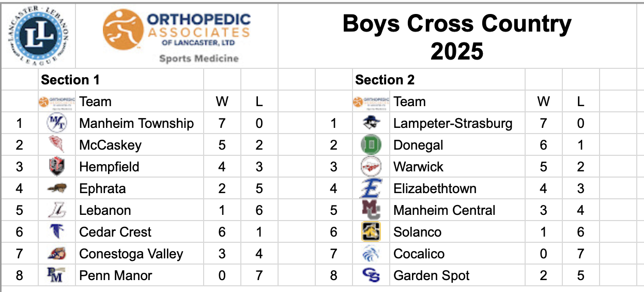Click the Ephrata team name cell
644x292 pixels.
[x=102, y=188]
